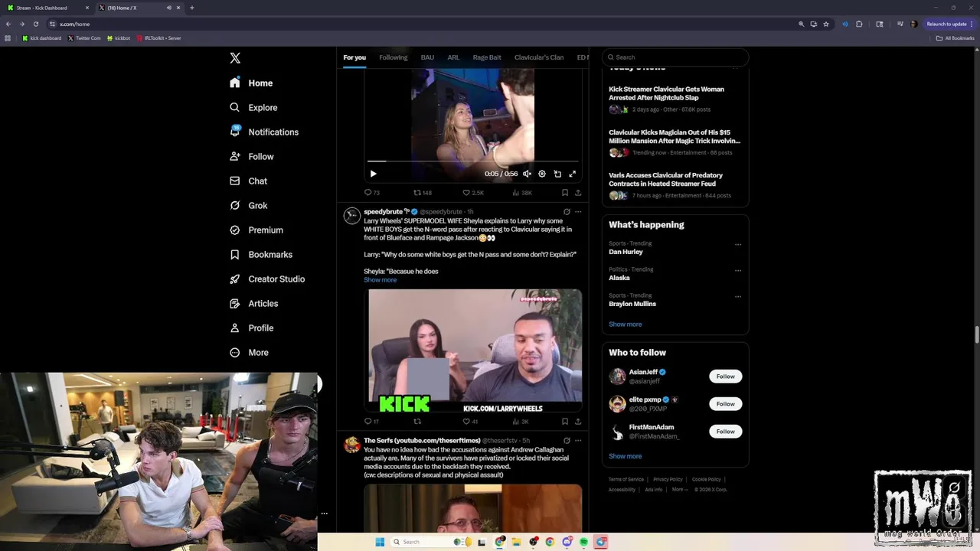Click Grok icon on The Serfs post
Image resolution: width=980 pixels, height=551 pixels.
pos(567,441)
